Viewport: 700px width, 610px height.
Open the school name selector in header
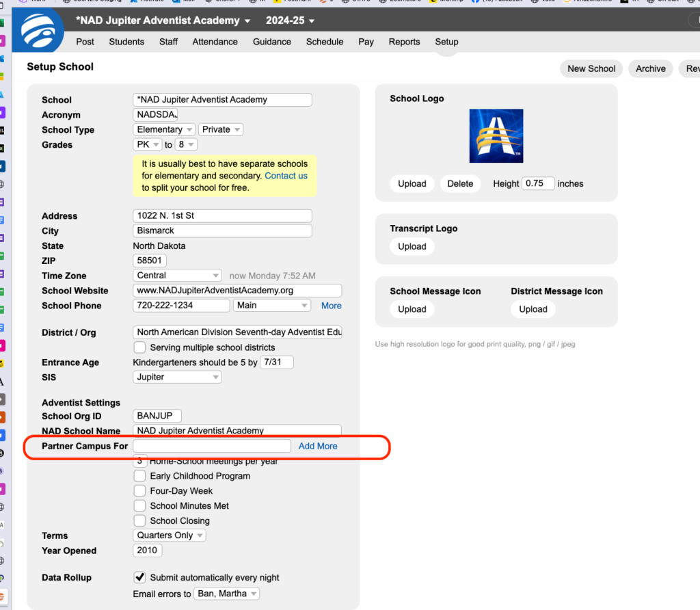click(x=163, y=21)
